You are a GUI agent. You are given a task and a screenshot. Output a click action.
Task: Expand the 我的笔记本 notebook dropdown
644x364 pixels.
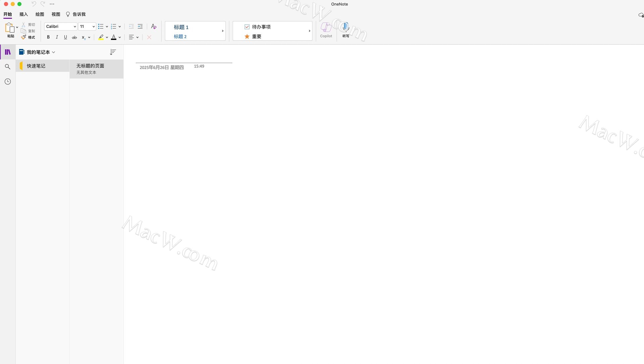pos(37,52)
